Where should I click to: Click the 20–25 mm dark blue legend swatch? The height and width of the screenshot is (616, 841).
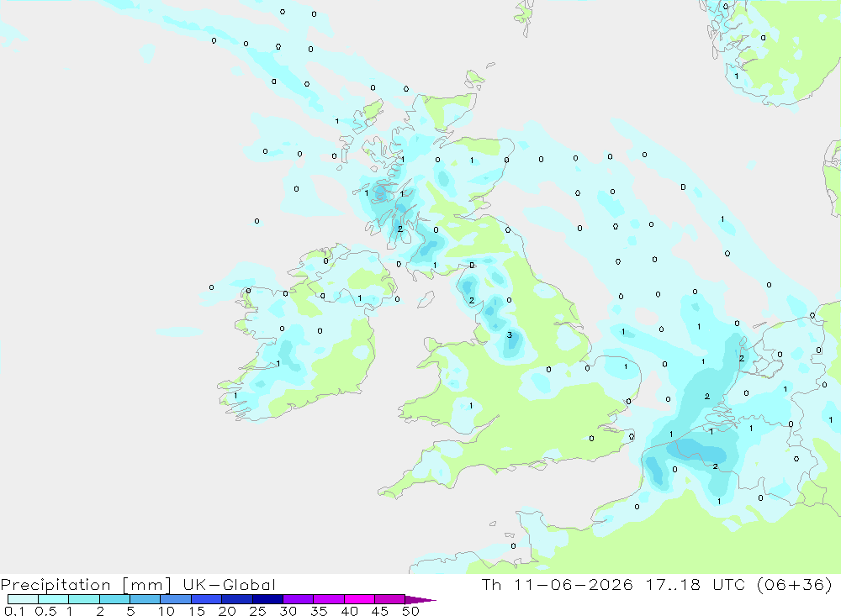237,599
